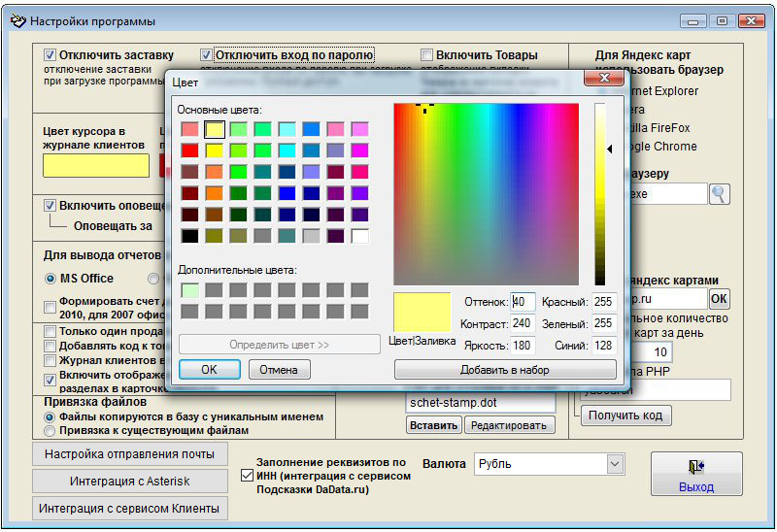Select the MS Office radio button
The width and height of the screenshot is (777, 532).
[51, 279]
